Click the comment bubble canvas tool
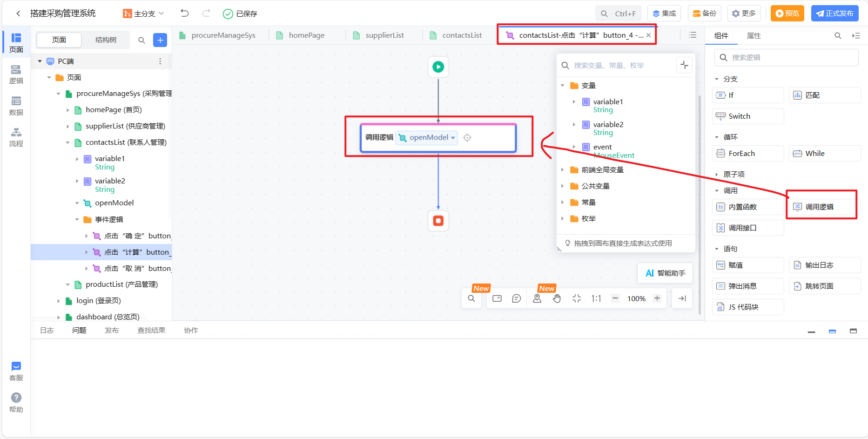Viewport: 868px width, 439px height. coord(517,299)
